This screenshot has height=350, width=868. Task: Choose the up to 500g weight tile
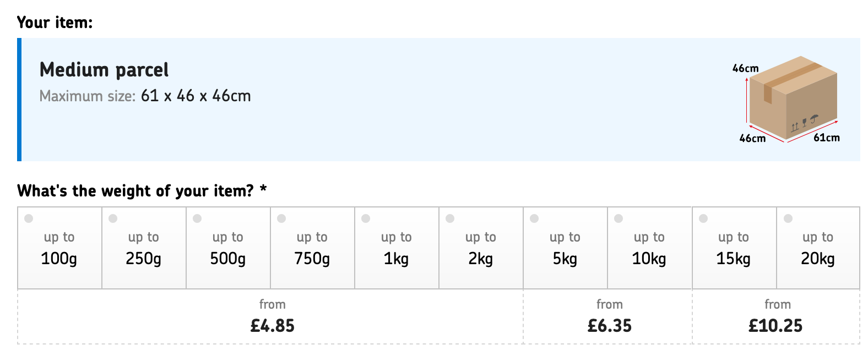click(229, 248)
